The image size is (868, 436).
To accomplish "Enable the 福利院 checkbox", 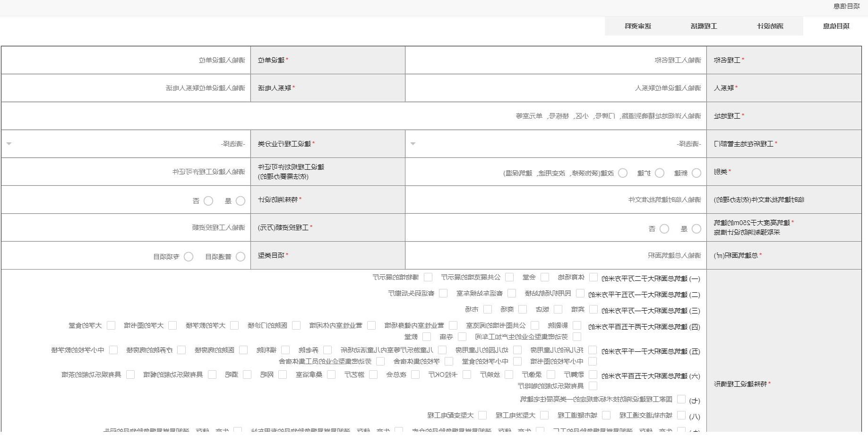I will tap(285, 350).
